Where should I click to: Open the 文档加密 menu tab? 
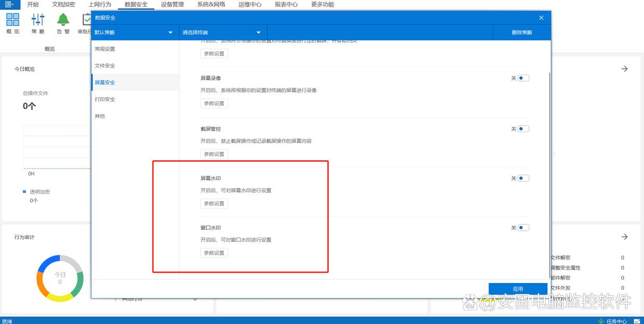point(63,4)
